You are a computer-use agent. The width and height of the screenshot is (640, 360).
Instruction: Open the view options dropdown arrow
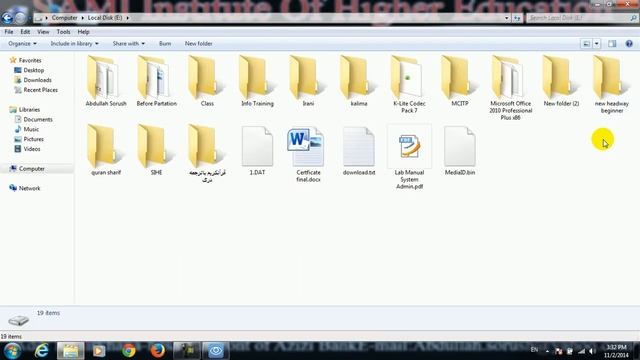click(x=596, y=43)
